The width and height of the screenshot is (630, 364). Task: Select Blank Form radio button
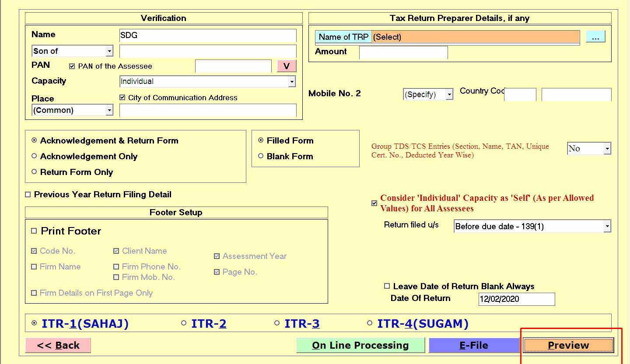pyautogui.click(x=261, y=156)
